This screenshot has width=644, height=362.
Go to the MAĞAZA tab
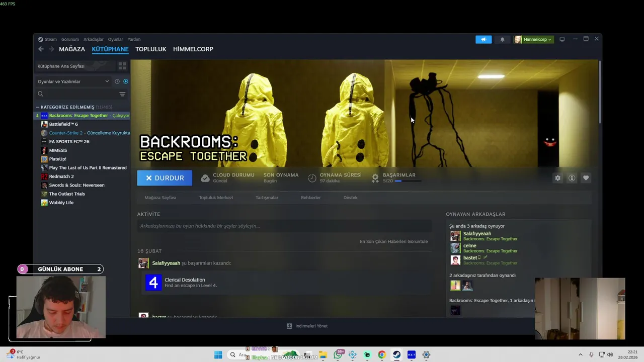pyautogui.click(x=72, y=49)
